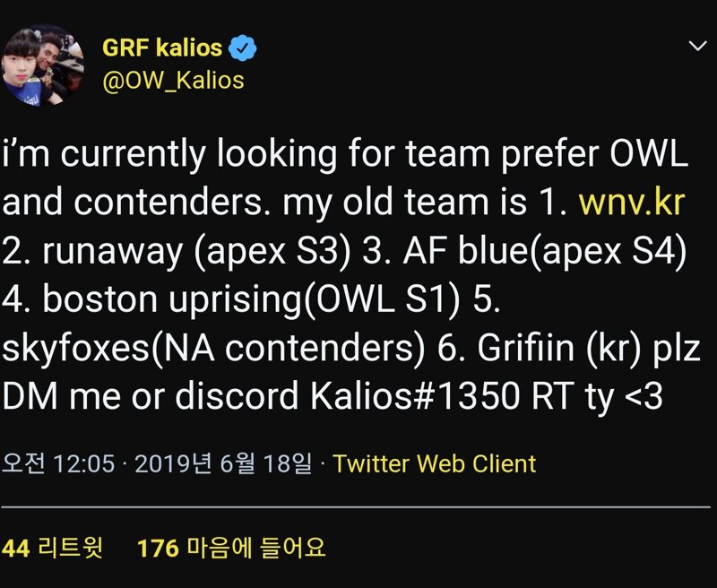Select the 리트윗 label
The image size is (717, 588).
70,548
